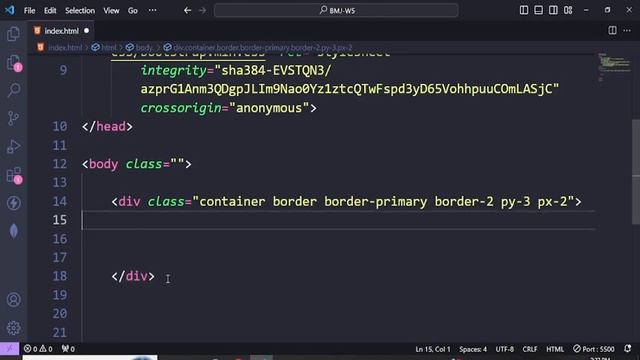Click Port : 5500 Live Server status
Viewport: 640px width, 360px height.
[x=593, y=349]
